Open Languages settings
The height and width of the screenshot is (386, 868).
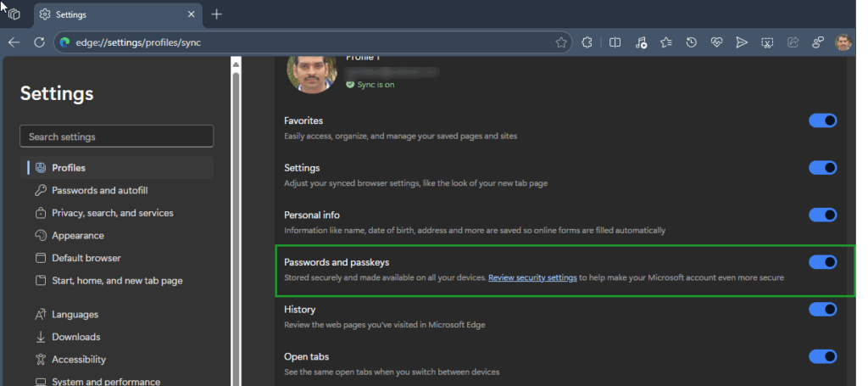[75, 315]
